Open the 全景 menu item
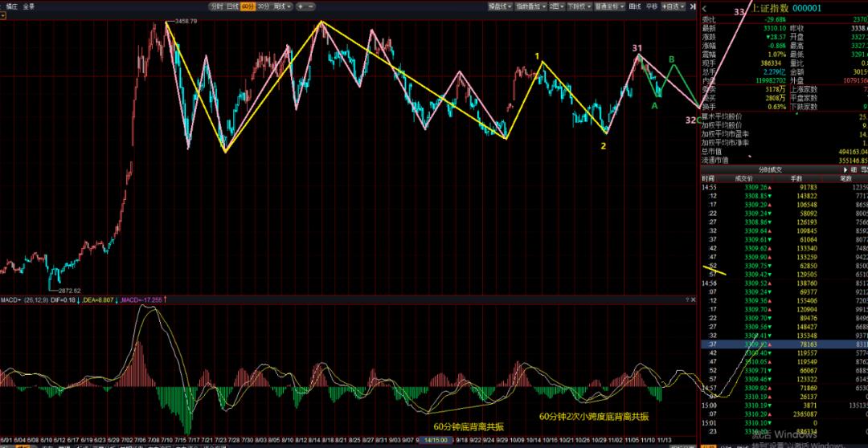868x448 pixels. point(28,6)
